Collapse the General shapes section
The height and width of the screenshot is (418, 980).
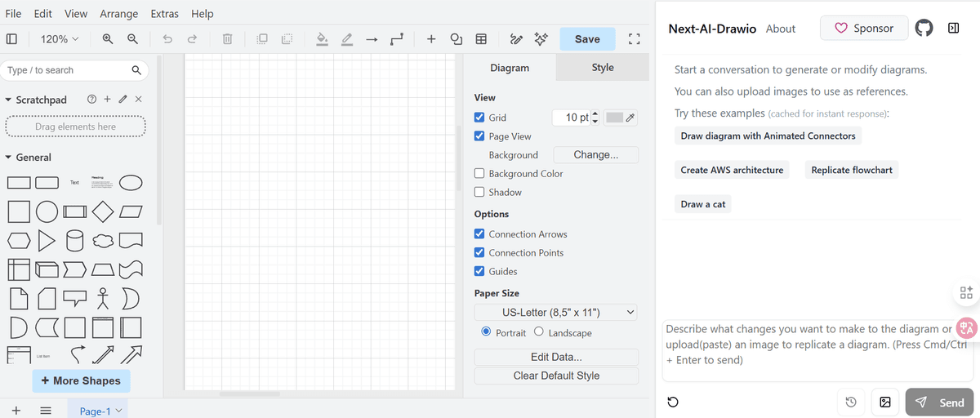9,158
